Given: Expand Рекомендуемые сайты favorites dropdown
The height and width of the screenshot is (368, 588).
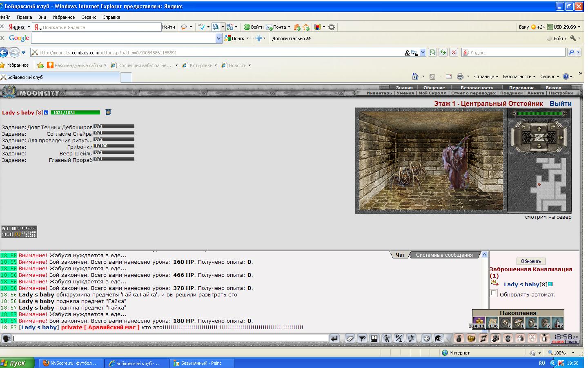Looking at the screenshot, I should [105, 65].
